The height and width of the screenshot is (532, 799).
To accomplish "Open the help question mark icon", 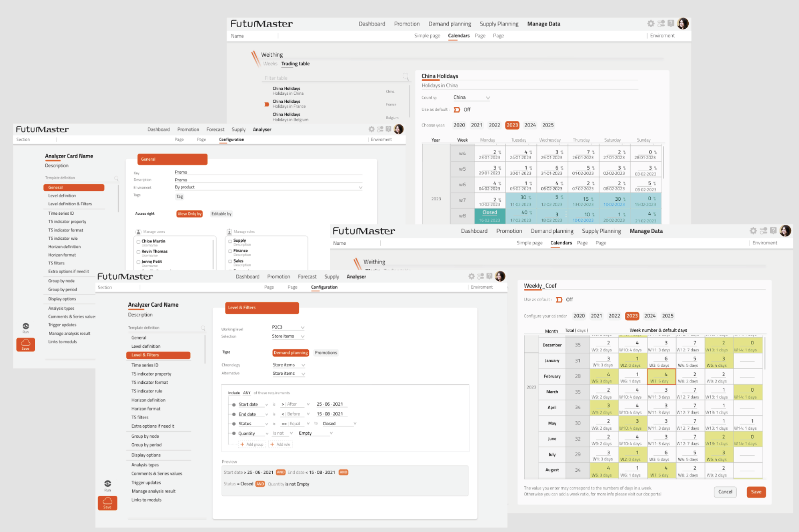I will click(671, 23).
